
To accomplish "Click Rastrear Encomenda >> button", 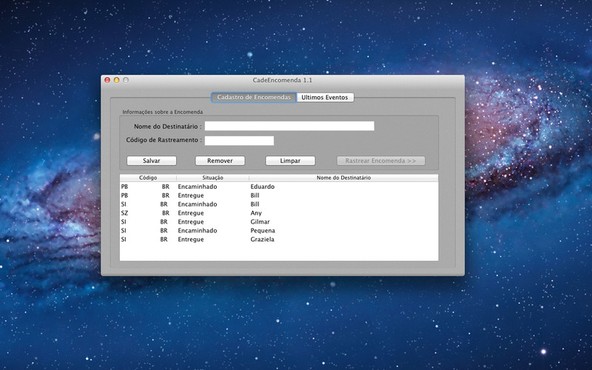I will point(381,161).
